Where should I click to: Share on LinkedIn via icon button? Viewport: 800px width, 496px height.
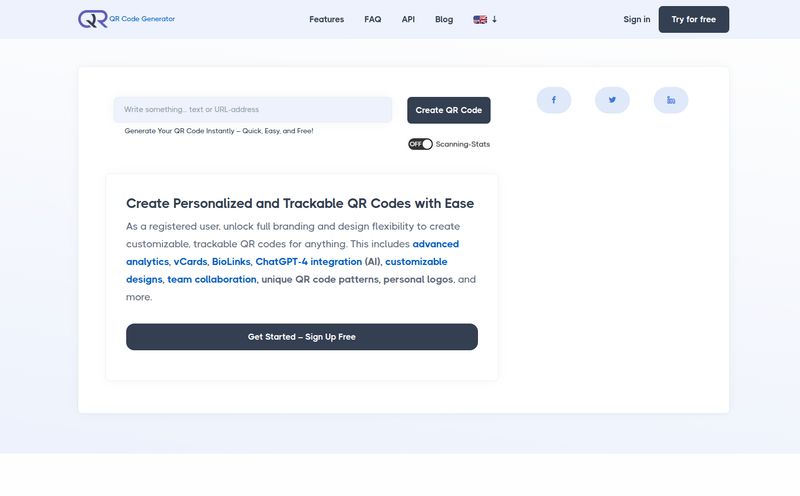671,100
